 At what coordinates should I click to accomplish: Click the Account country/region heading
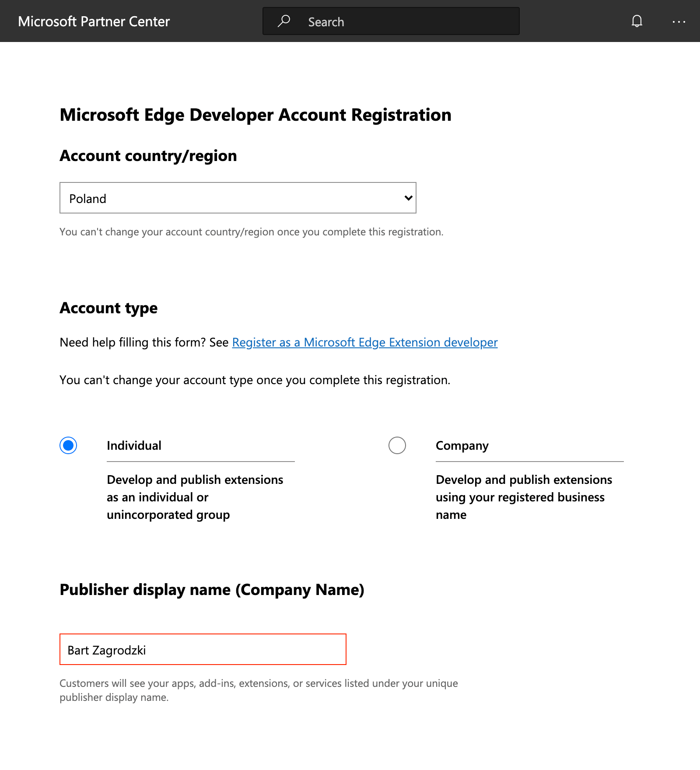pos(148,156)
